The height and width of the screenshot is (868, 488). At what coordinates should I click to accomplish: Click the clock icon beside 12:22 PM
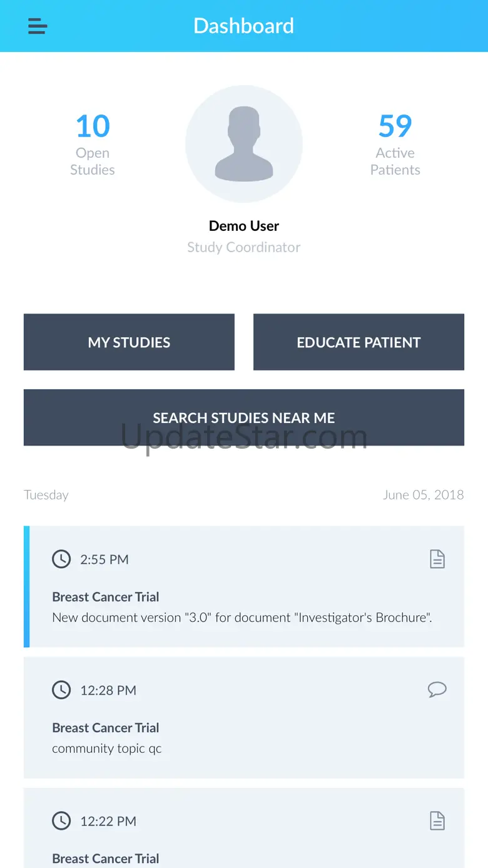click(x=61, y=820)
